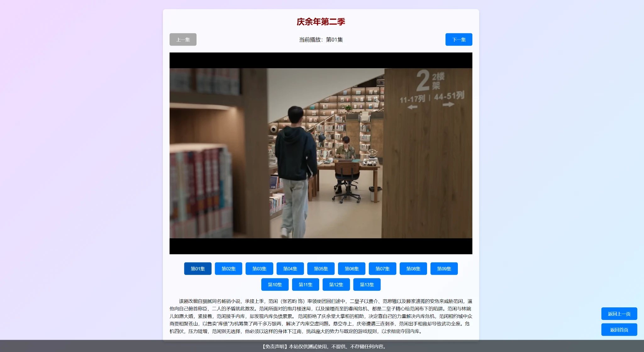Click the 当前播放 第01集 status text

point(321,40)
